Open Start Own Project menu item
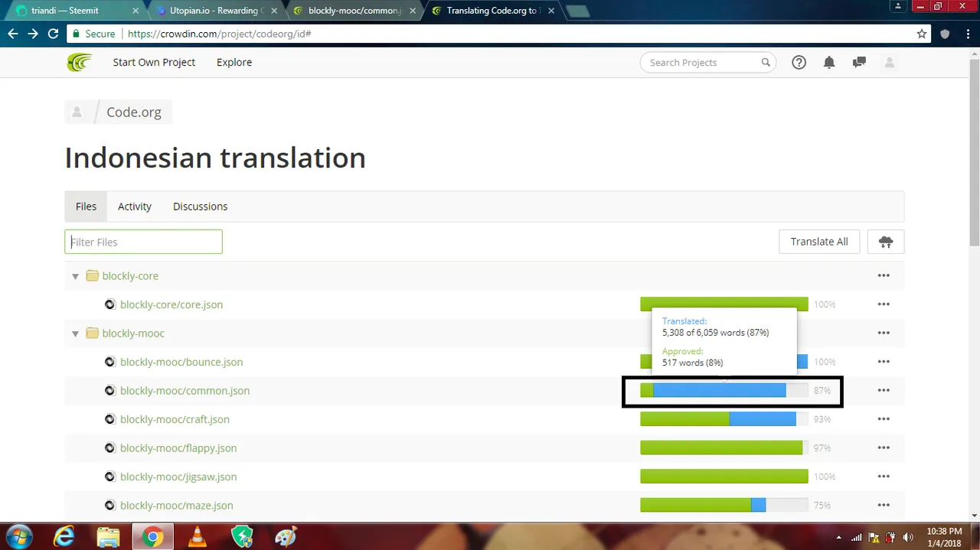The image size is (980, 550). [154, 63]
